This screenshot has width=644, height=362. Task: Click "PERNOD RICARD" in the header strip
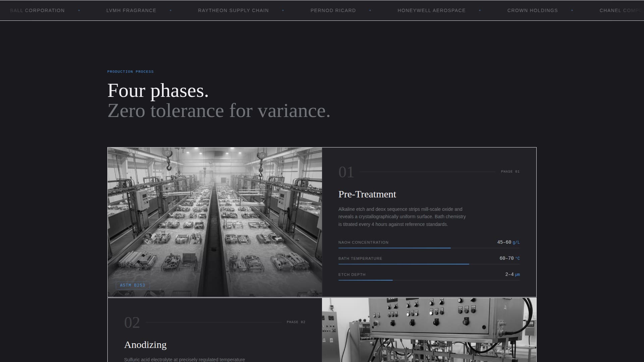333,10
